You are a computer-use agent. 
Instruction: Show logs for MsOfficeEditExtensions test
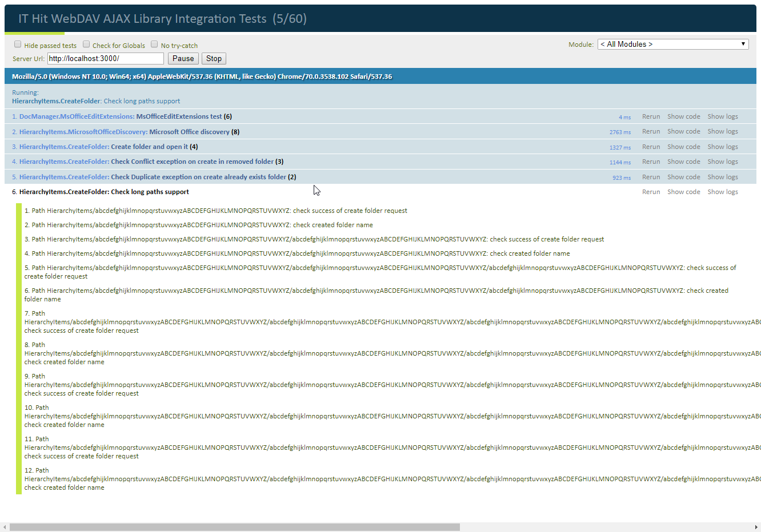[723, 116]
